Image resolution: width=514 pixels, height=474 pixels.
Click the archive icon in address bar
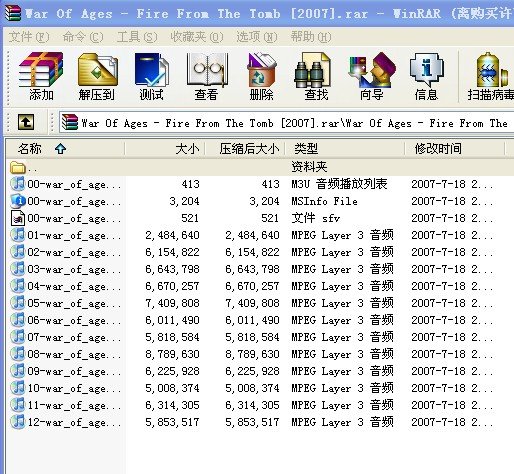pyautogui.click(x=70, y=122)
